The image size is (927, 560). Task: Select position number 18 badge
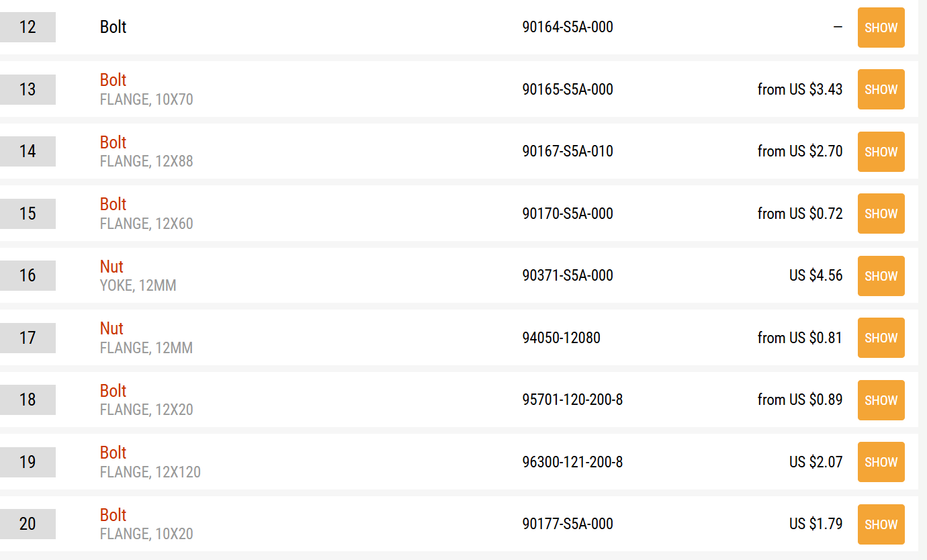[x=28, y=400]
